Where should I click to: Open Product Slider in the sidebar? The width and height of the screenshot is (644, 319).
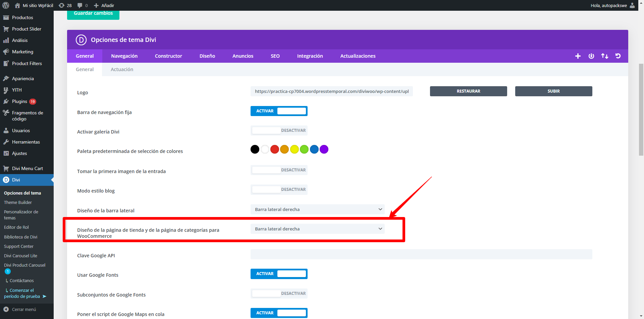click(27, 29)
